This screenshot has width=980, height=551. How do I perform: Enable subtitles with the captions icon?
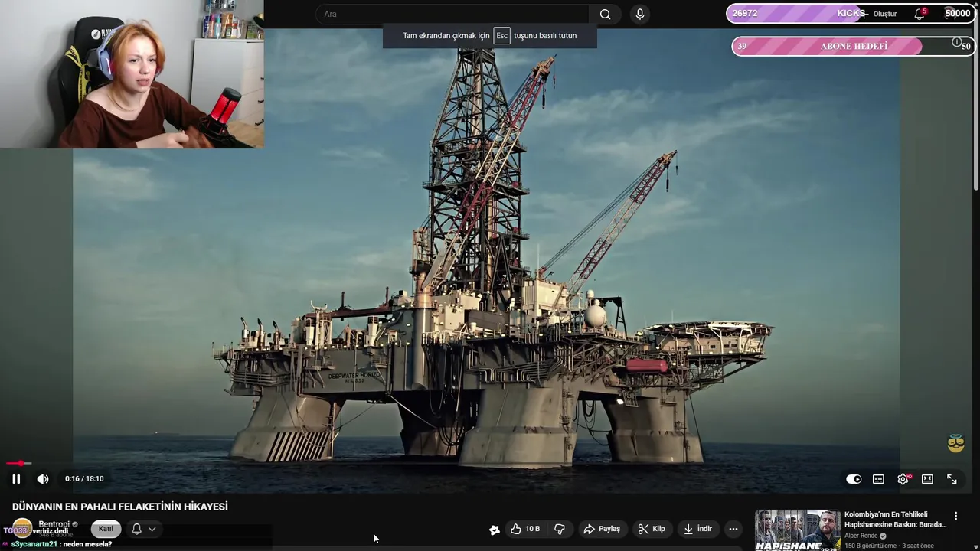878,479
